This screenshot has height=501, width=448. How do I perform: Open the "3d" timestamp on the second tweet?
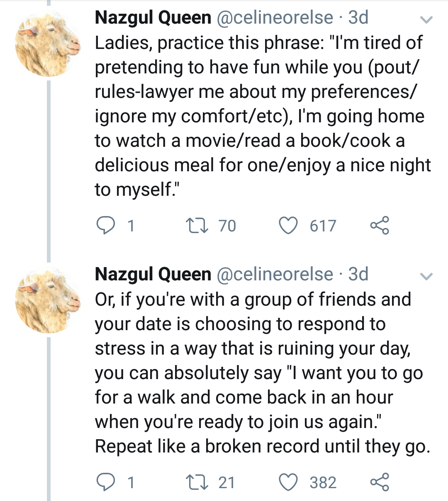coord(358,275)
